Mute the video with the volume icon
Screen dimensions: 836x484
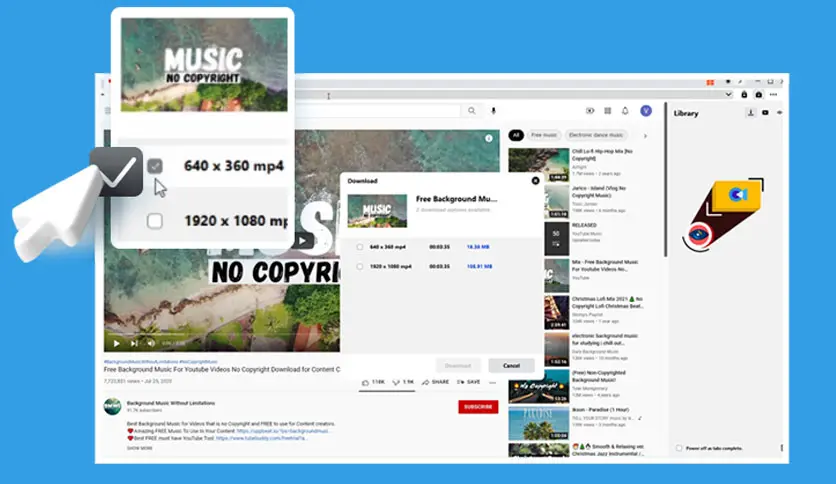(x=151, y=343)
